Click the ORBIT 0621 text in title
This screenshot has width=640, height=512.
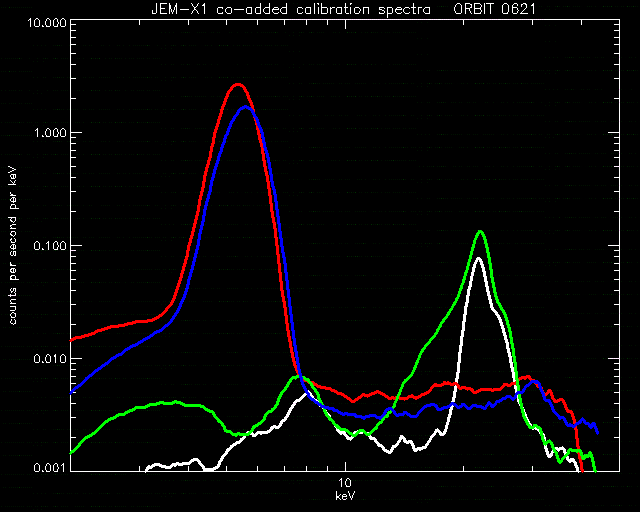494,9
